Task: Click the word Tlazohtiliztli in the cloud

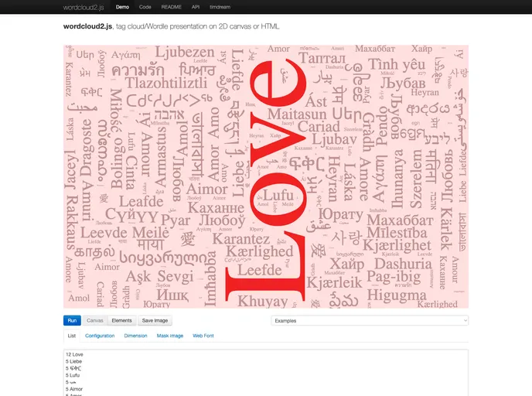Action: point(166,83)
